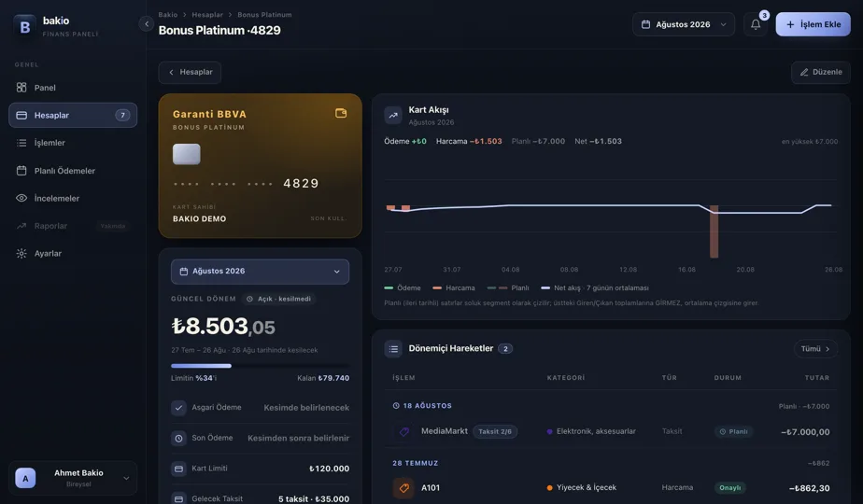Click the Kart Limiti value ₺120.000
This screenshot has width=863, height=504.
pyautogui.click(x=329, y=469)
